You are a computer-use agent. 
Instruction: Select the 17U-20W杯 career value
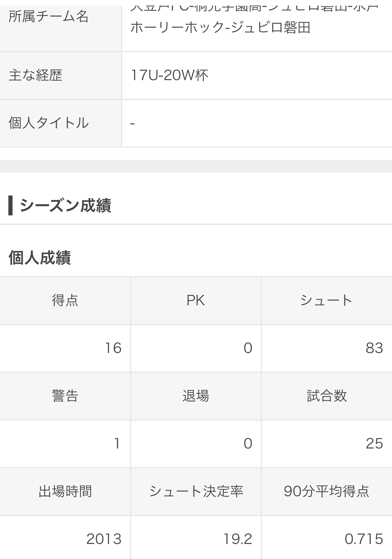[169, 75]
